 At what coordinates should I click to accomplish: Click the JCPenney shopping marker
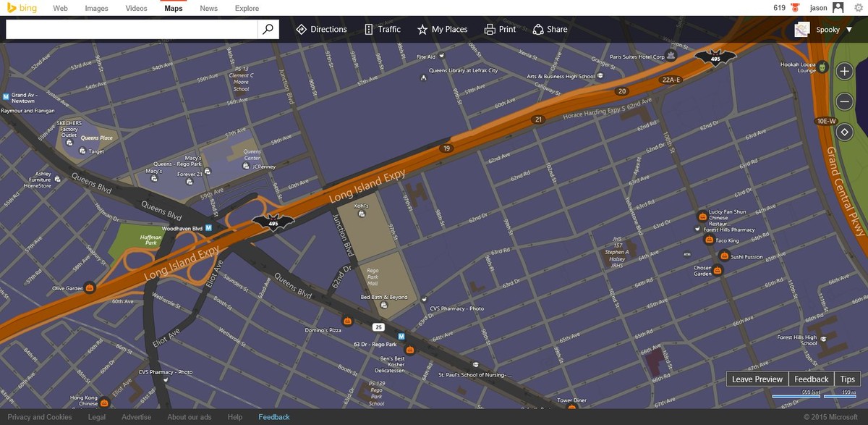click(x=246, y=167)
